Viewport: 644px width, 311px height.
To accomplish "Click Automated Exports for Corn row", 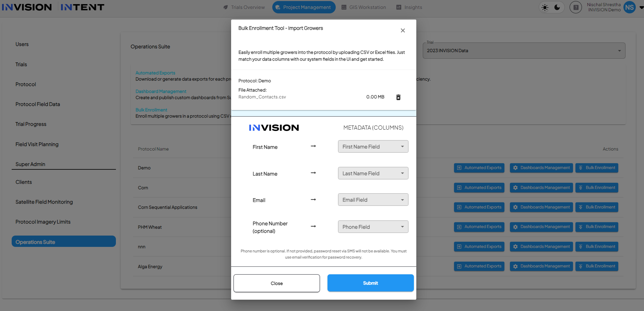I will click(479, 188).
